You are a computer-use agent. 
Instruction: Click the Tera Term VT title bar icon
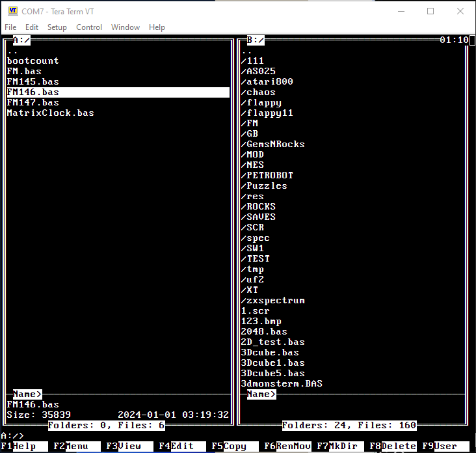(x=12, y=11)
